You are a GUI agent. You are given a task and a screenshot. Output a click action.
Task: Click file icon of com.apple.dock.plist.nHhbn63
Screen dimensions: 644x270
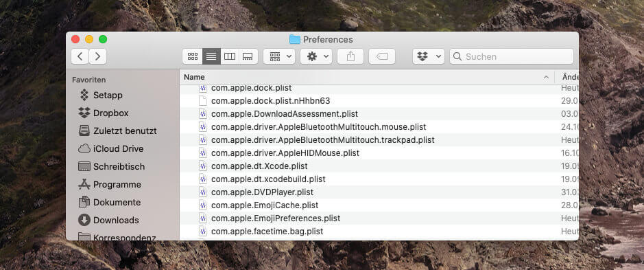(x=203, y=101)
